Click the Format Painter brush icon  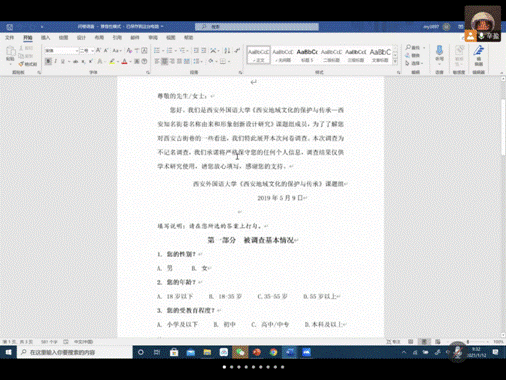click(x=22, y=64)
